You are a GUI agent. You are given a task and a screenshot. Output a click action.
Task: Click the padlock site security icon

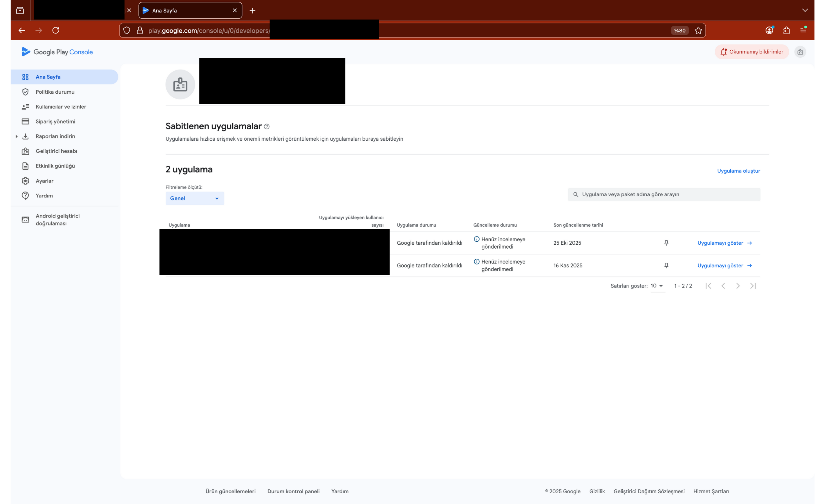pos(140,31)
